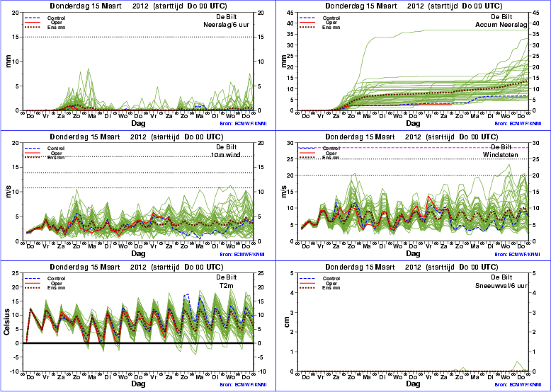Click the Donderdag 15 Maart title above Windstoten chart
Viewport: 551px width, 392px height.
point(411,137)
